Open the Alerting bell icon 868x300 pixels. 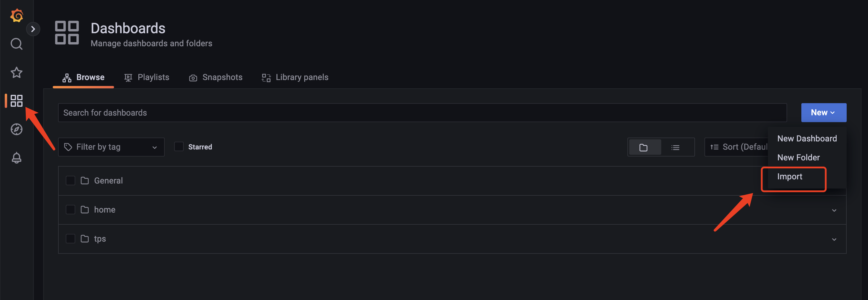(17, 158)
